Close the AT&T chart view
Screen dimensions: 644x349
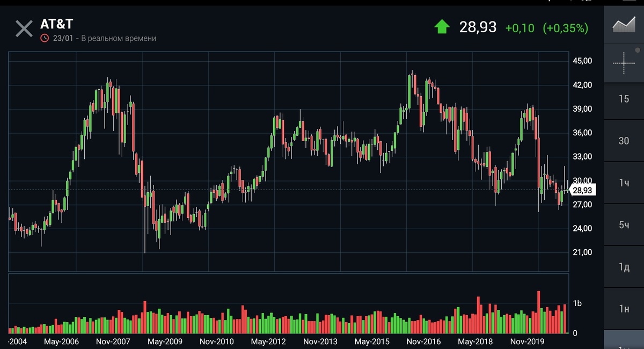pyautogui.click(x=24, y=28)
